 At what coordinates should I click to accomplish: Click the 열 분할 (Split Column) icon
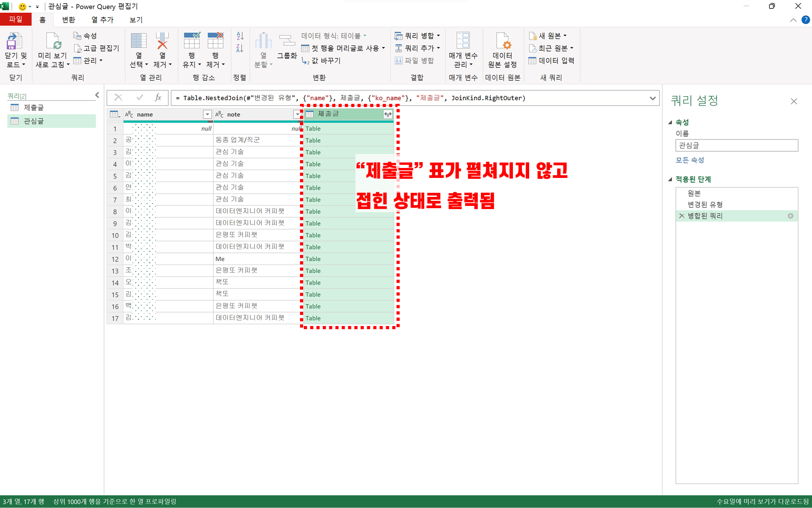263,41
